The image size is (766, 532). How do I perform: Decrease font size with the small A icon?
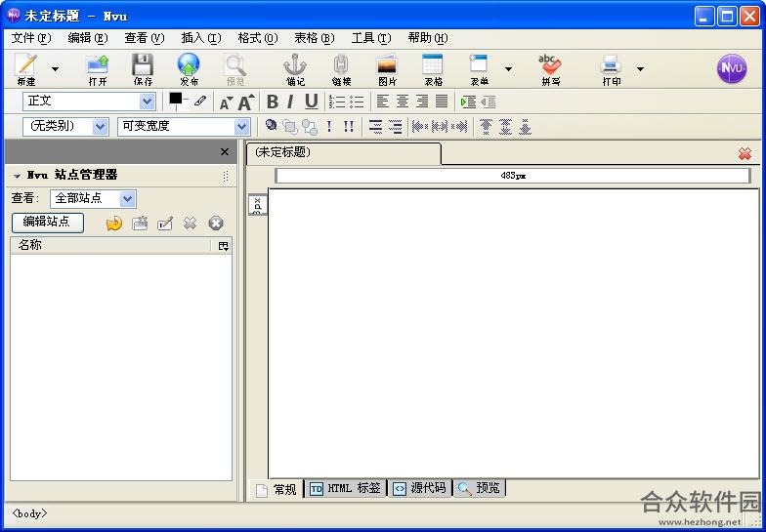[226, 102]
